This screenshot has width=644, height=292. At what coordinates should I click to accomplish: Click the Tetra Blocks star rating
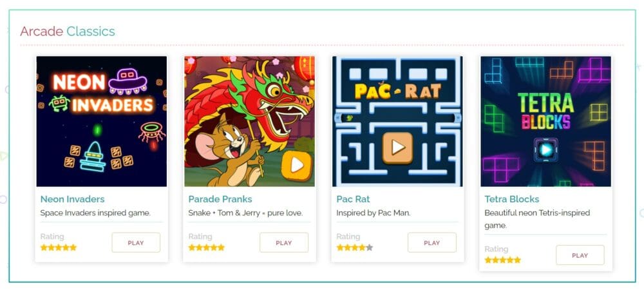click(x=502, y=260)
